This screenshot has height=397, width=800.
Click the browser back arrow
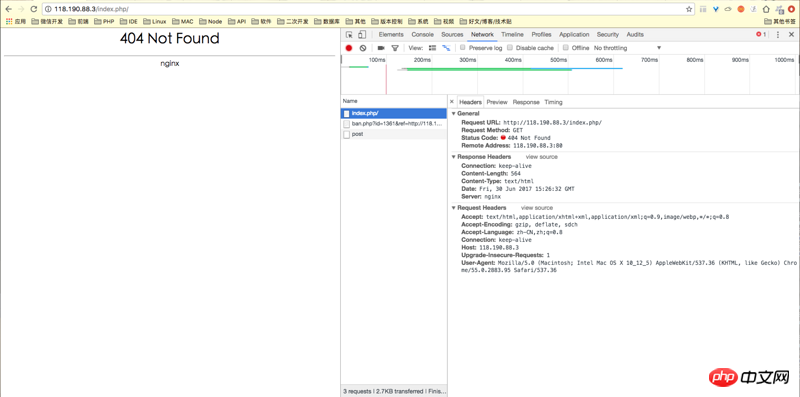9,9
